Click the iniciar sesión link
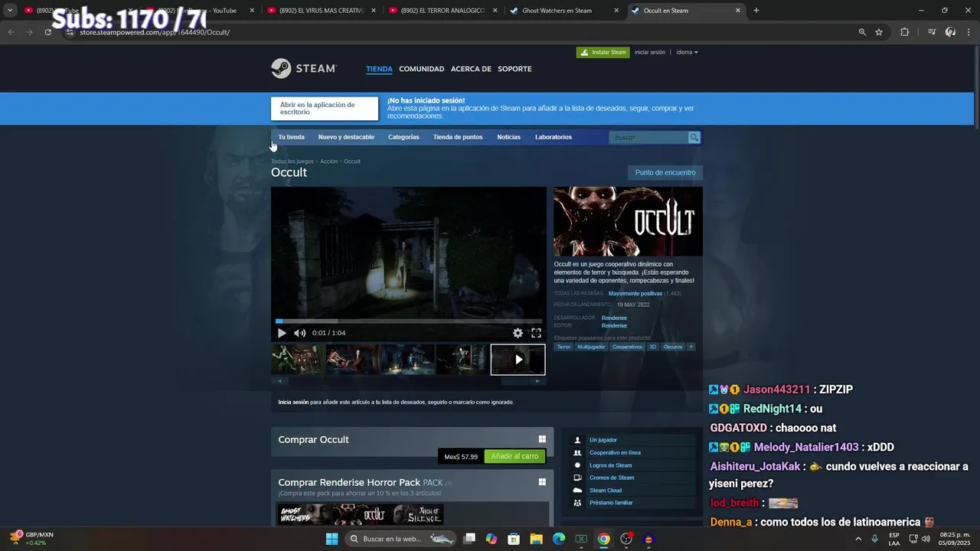The image size is (980, 551). pyautogui.click(x=650, y=52)
